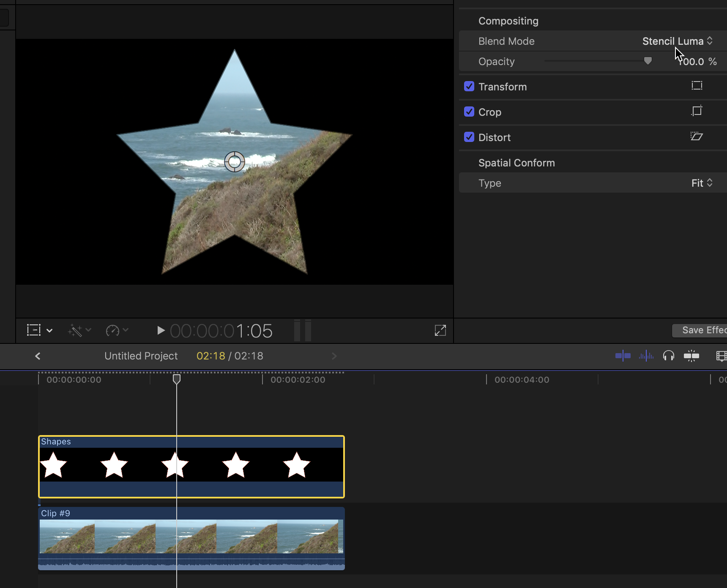The image size is (727, 588).
Task: Open the Blend Mode Stencil Luma dropdown
Action: [x=677, y=41]
